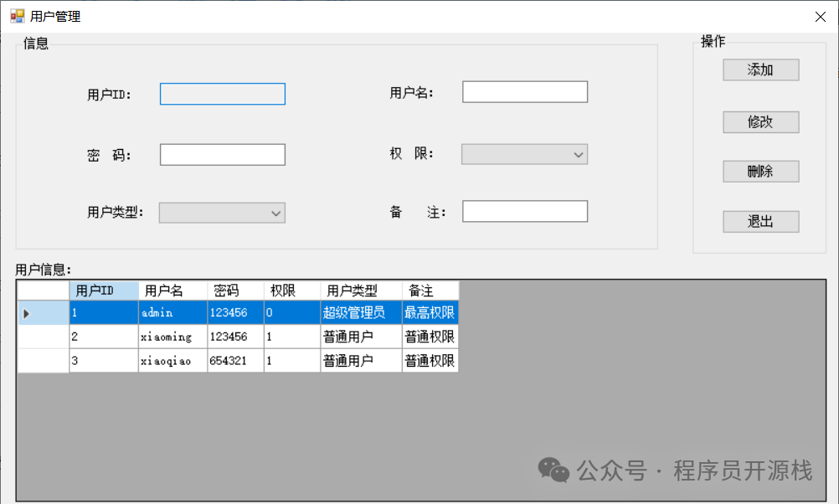
Task: Click the 删除 (Delete) button
Action: (x=760, y=172)
